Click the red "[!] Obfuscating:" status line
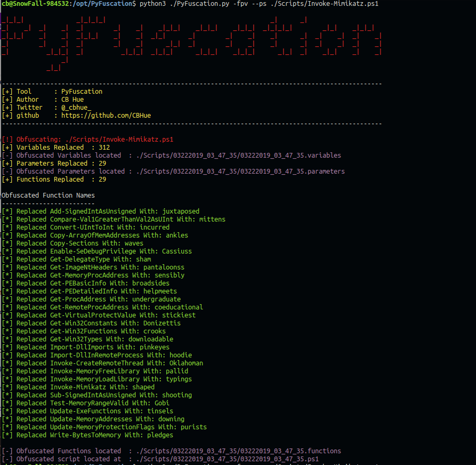This screenshot has width=476, height=465. (x=87, y=140)
